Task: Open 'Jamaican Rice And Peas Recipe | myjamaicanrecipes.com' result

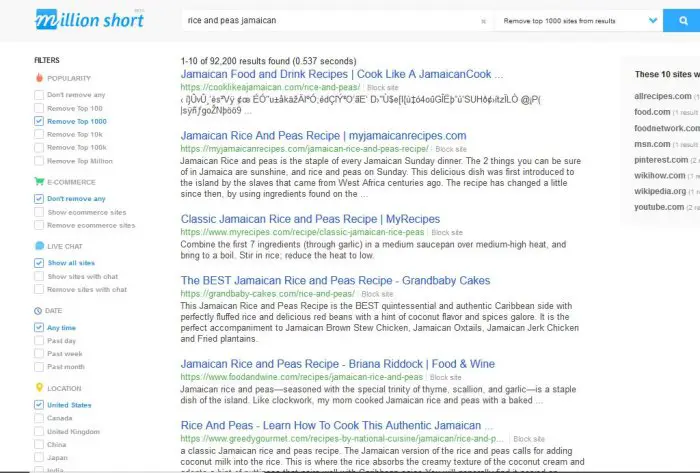Action: click(x=323, y=136)
